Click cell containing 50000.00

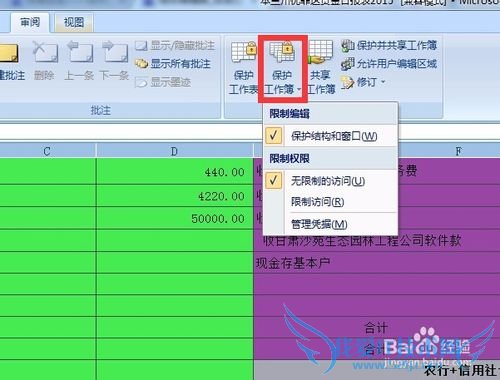point(175,218)
